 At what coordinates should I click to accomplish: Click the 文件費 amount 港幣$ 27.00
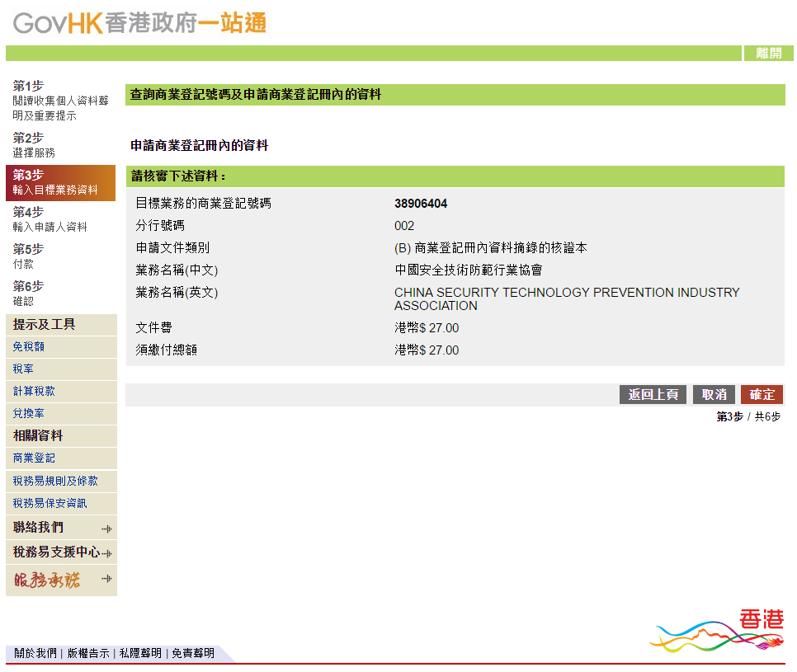427,328
